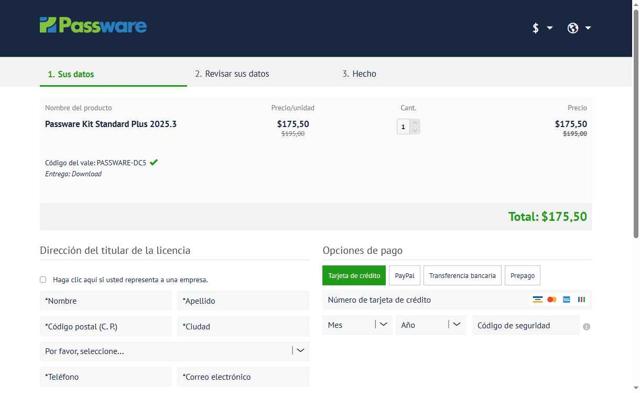Focus the Ciudad input field
Screen dimensions: 640x393
[x=243, y=326]
